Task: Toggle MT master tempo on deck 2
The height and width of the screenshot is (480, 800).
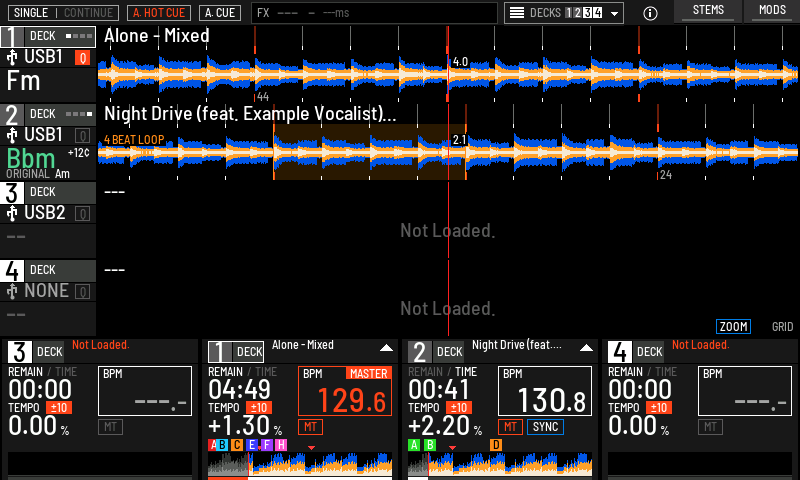Action: pos(510,427)
